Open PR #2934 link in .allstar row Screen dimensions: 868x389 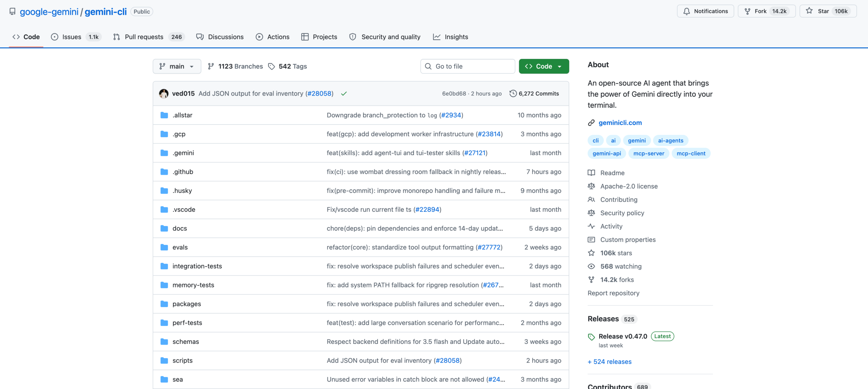(451, 115)
